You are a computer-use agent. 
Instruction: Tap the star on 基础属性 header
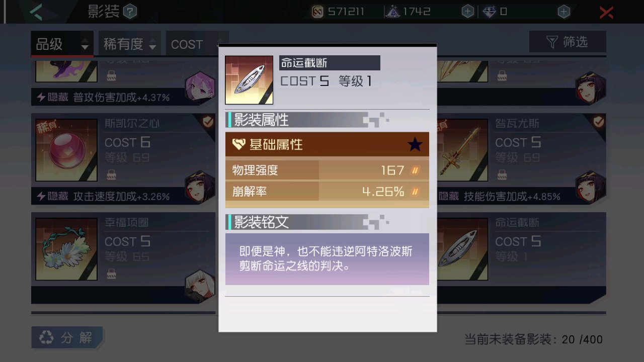[x=415, y=145]
